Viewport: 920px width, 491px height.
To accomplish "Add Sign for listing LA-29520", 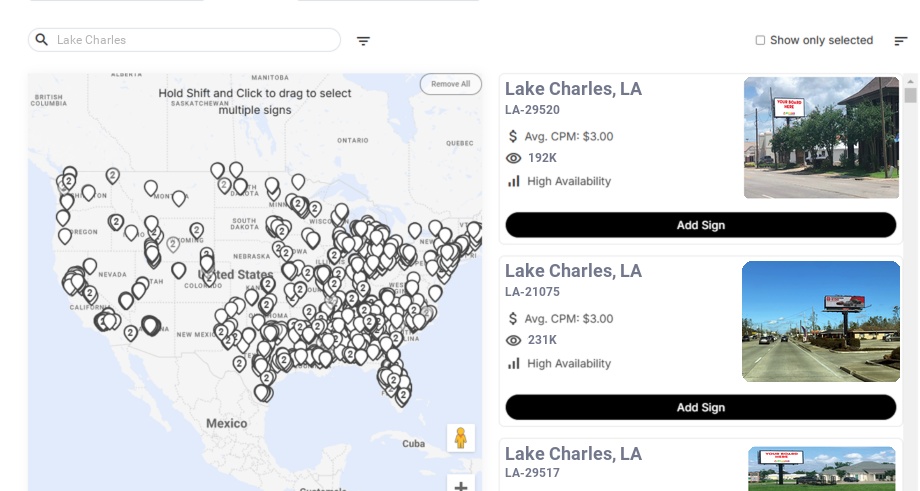I will click(700, 225).
